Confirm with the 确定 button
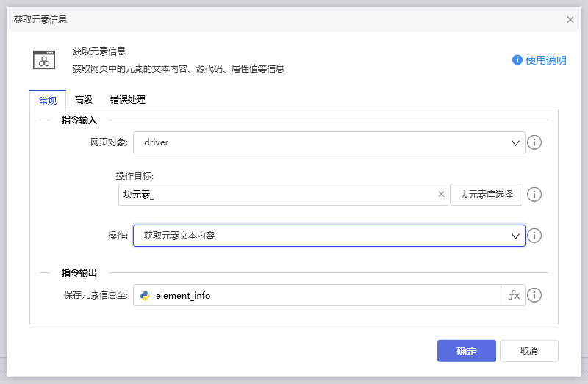 click(466, 351)
